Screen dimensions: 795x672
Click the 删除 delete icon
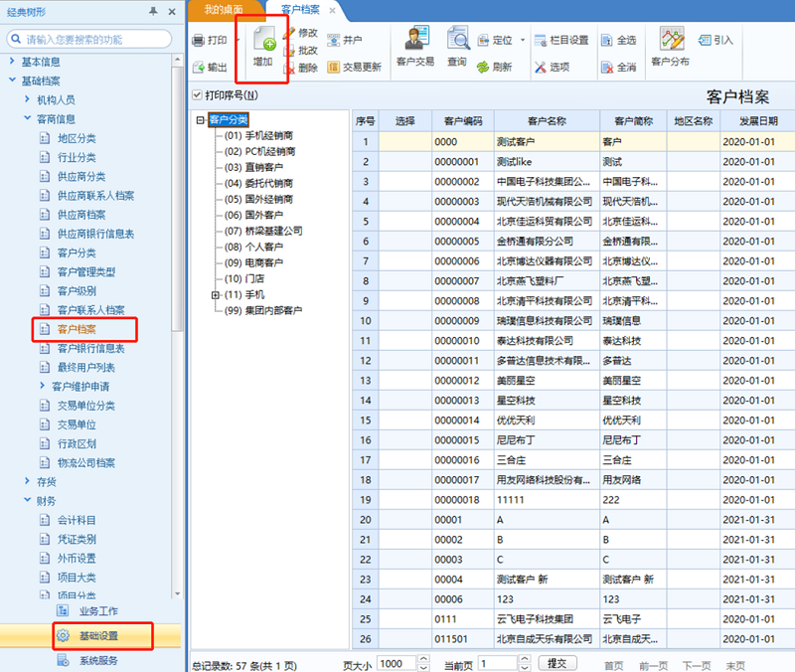289,68
